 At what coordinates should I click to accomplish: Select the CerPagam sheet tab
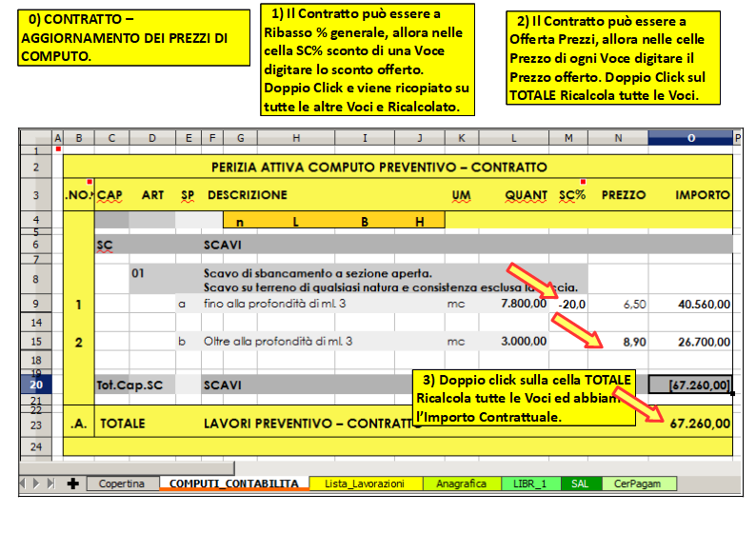[638, 484]
